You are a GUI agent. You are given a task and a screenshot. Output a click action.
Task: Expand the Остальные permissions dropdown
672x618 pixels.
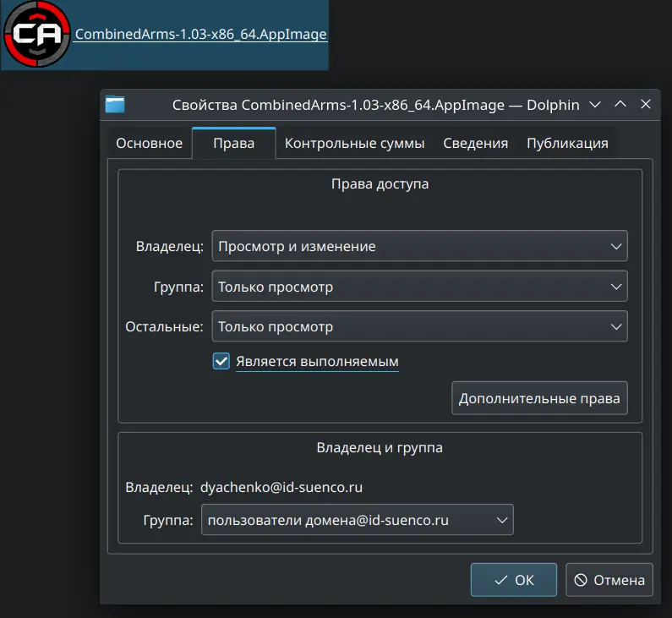coord(419,326)
